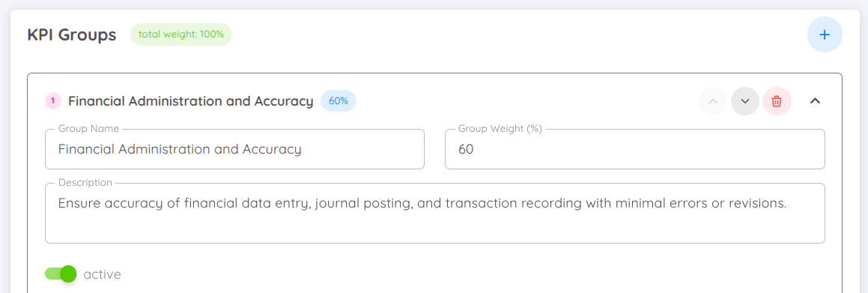Place cursor after the word 'revisions.'
The width and height of the screenshot is (868, 293).
(788, 203)
